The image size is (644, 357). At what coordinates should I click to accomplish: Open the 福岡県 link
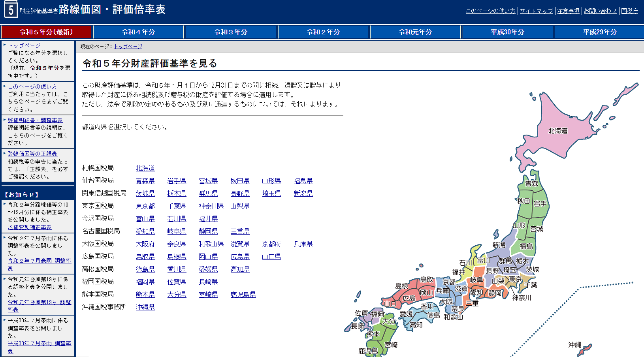(x=145, y=282)
